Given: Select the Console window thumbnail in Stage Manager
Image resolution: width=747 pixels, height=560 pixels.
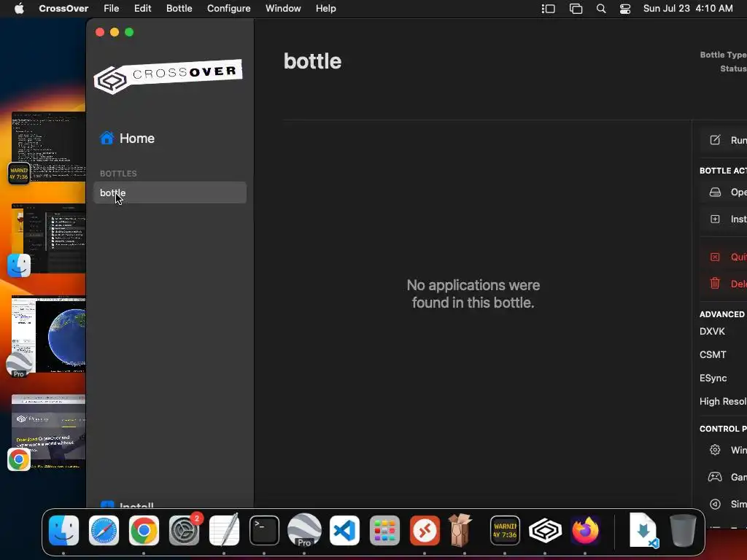Looking at the screenshot, I should 49,146.
